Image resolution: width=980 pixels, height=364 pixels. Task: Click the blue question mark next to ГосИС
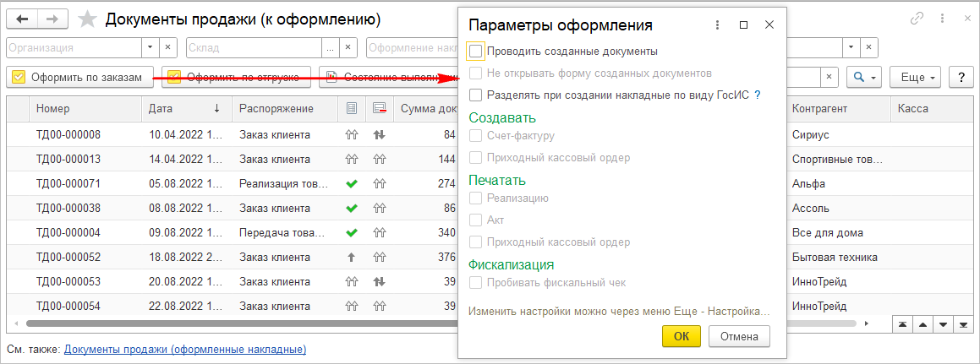[x=758, y=95]
